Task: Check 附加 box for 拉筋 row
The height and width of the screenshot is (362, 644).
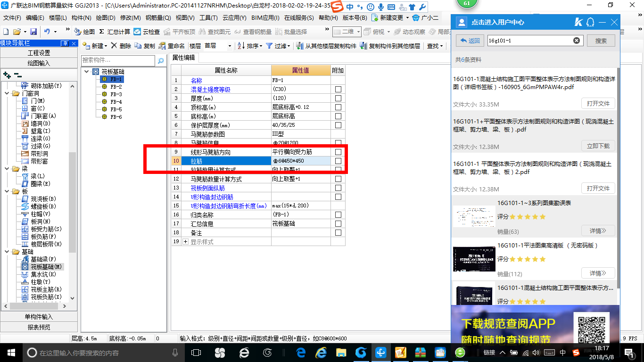Action: pos(338,161)
